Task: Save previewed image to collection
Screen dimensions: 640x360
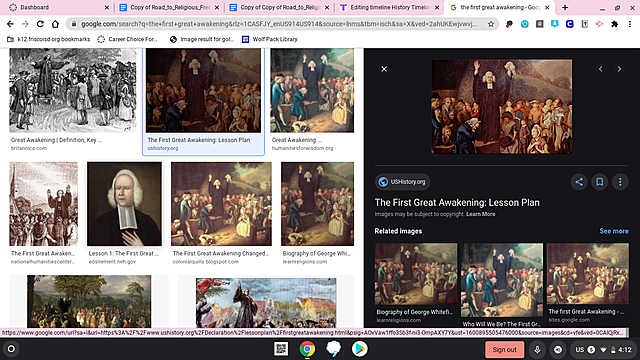Action: [600, 182]
